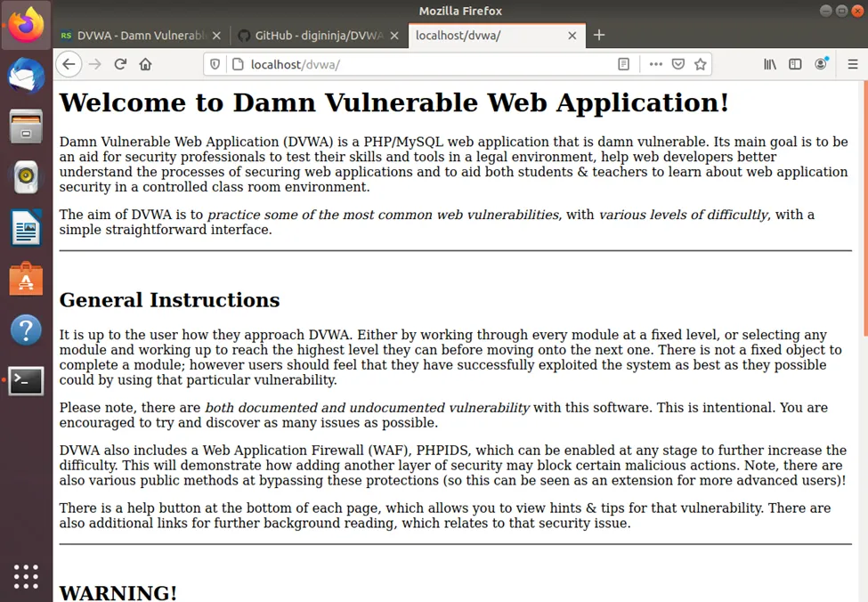
Task: Show applications grid in dock
Action: click(x=26, y=576)
